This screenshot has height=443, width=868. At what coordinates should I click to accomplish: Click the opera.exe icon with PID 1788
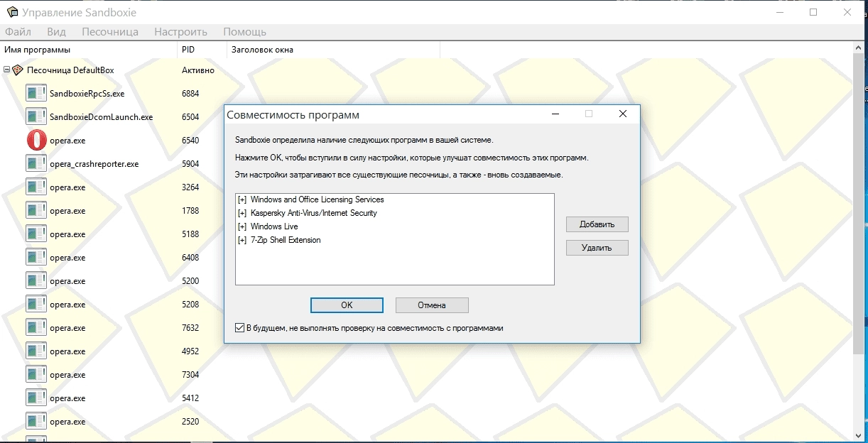pos(36,210)
